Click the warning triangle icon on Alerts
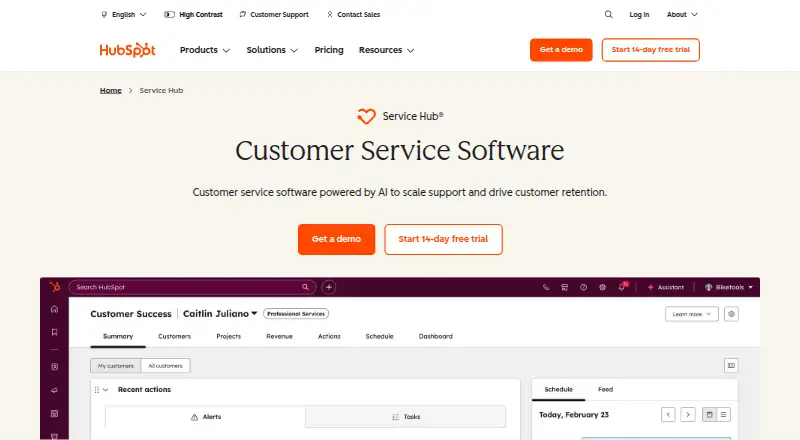Image resolution: width=800 pixels, height=440 pixels. [194, 417]
